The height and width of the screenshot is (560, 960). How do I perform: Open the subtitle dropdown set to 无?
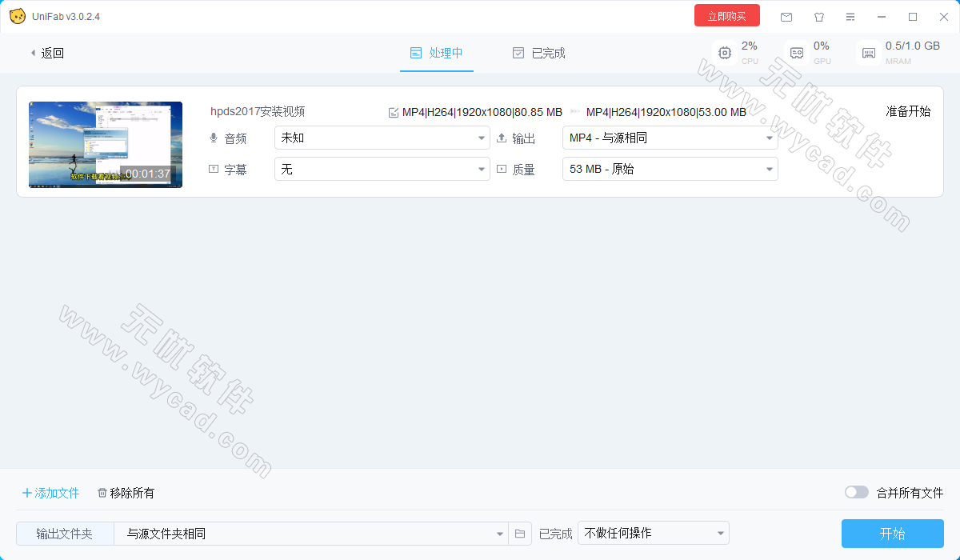[382, 169]
